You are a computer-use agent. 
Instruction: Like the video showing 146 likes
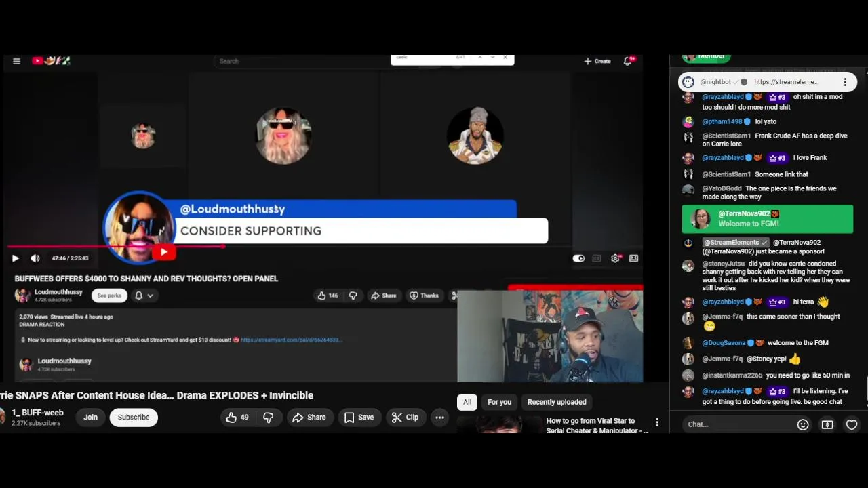pos(328,296)
